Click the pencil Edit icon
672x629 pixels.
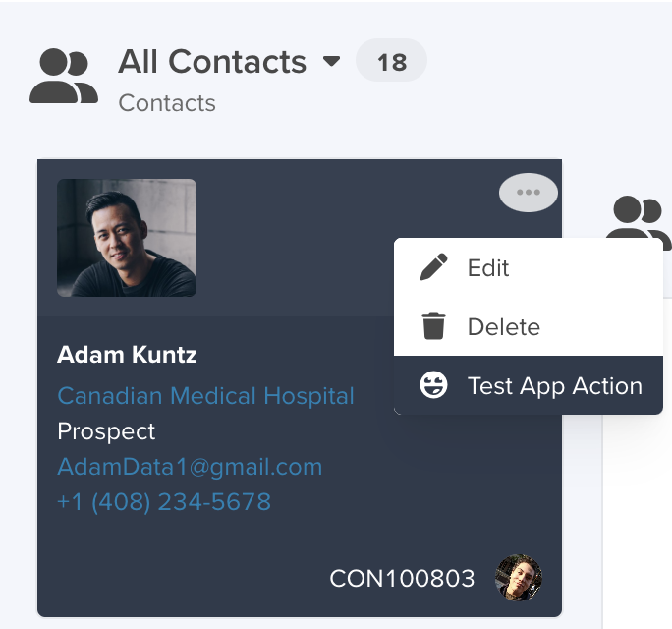(x=433, y=267)
